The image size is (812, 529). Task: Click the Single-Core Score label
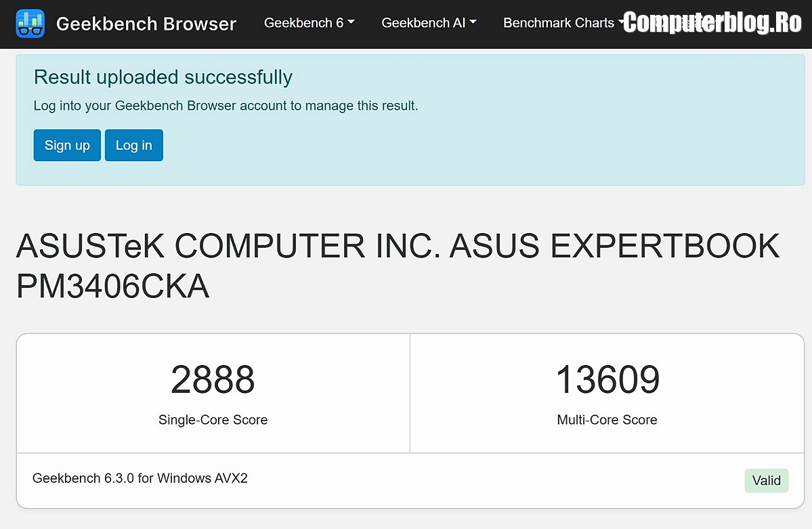pos(213,420)
